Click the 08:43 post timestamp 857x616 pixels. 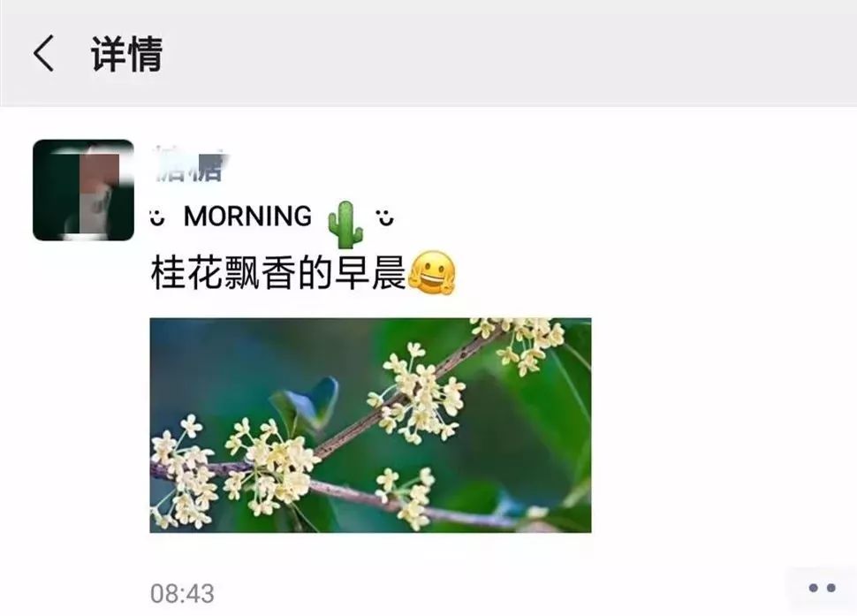click(x=182, y=594)
